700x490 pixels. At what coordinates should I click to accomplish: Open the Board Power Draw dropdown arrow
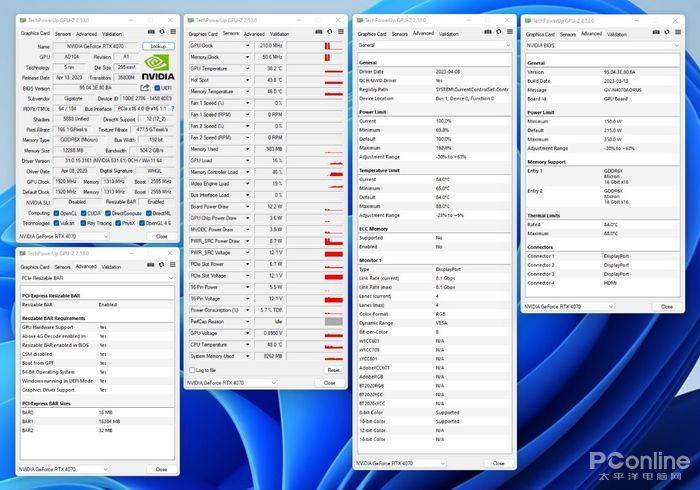(x=247, y=207)
